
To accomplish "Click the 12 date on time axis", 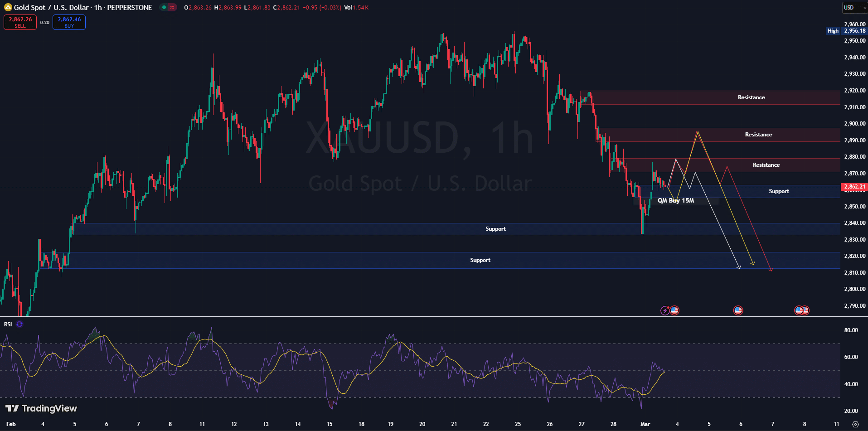I will tap(234, 424).
